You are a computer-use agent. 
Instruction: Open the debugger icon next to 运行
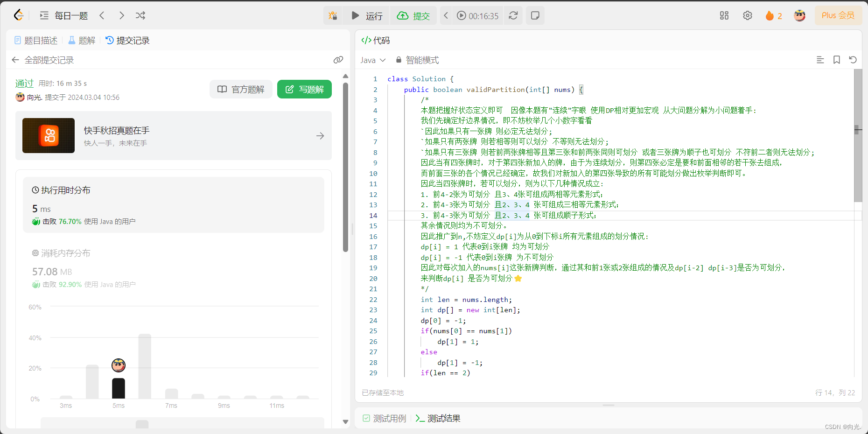click(333, 15)
